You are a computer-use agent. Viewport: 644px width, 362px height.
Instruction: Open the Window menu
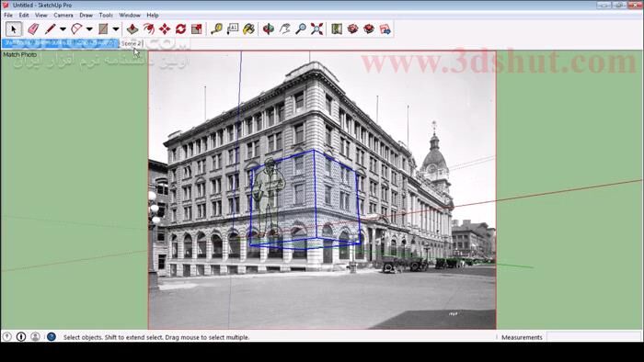pos(130,16)
